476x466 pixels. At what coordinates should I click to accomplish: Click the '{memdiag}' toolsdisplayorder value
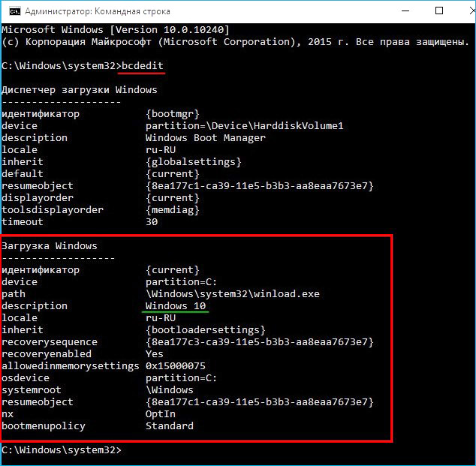point(173,209)
